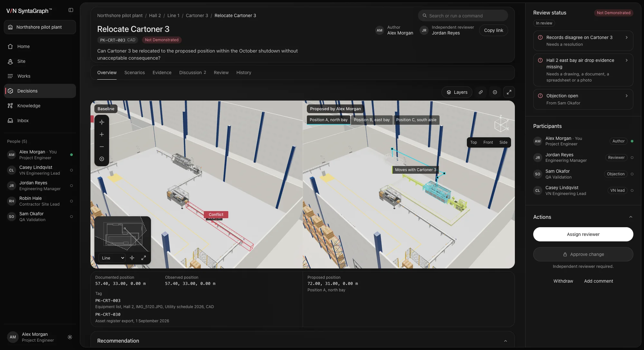Select Position C, south aisle
This screenshot has height=350, width=644.
416,120
